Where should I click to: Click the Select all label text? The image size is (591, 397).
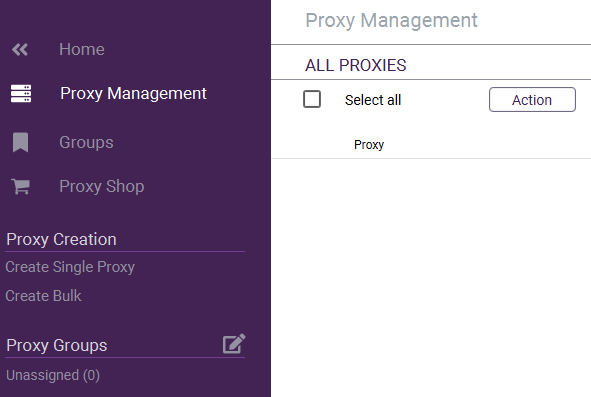tap(373, 100)
